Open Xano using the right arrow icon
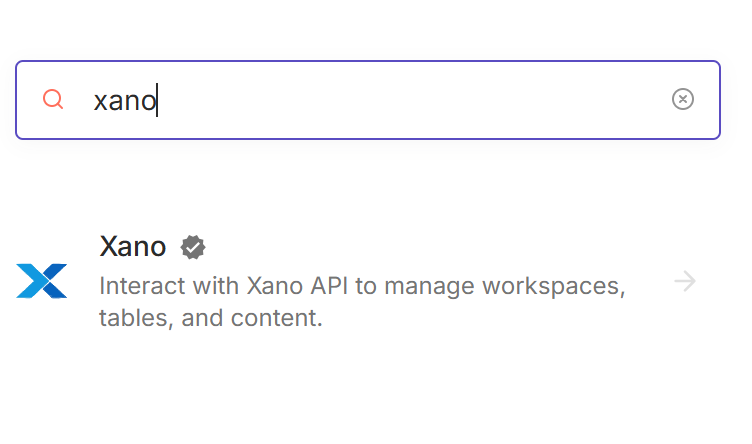752x444 pixels. click(685, 281)
